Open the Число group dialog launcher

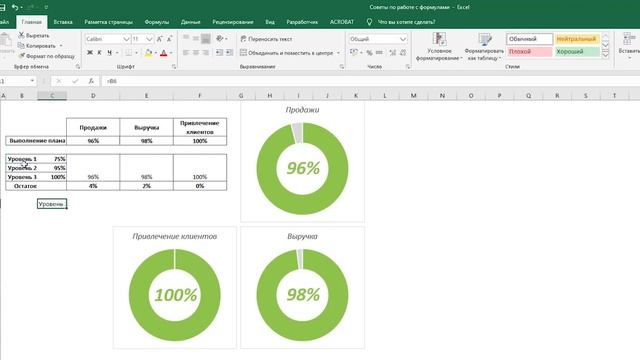tap(407, 67)
